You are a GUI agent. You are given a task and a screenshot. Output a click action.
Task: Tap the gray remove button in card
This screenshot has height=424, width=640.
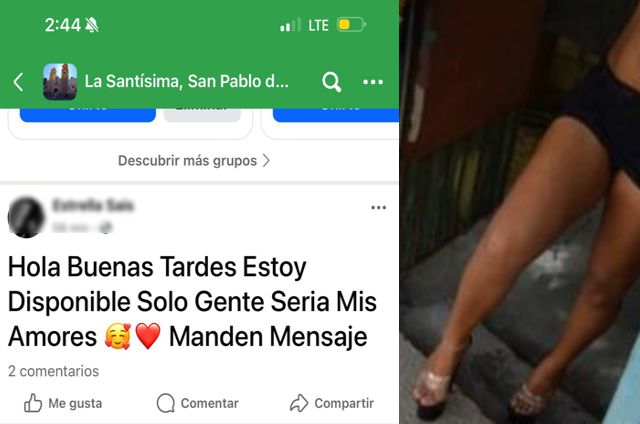pos(202,115)
